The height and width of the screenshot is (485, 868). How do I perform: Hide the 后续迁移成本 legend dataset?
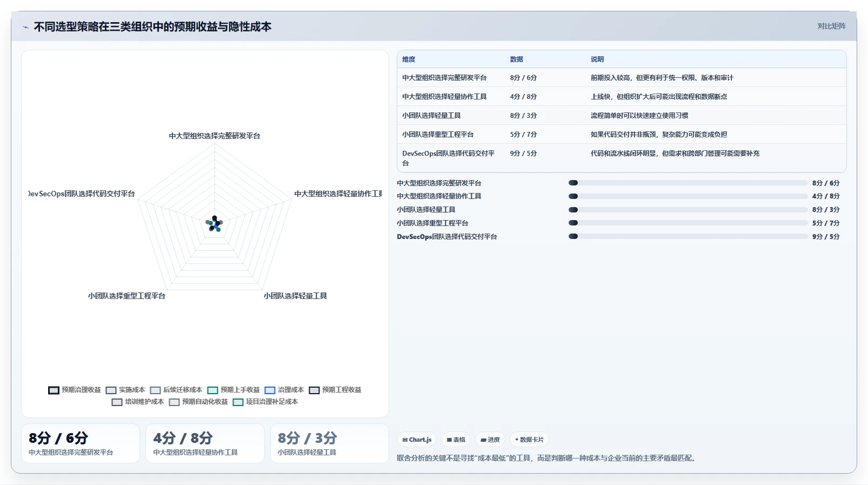(176, 390)
